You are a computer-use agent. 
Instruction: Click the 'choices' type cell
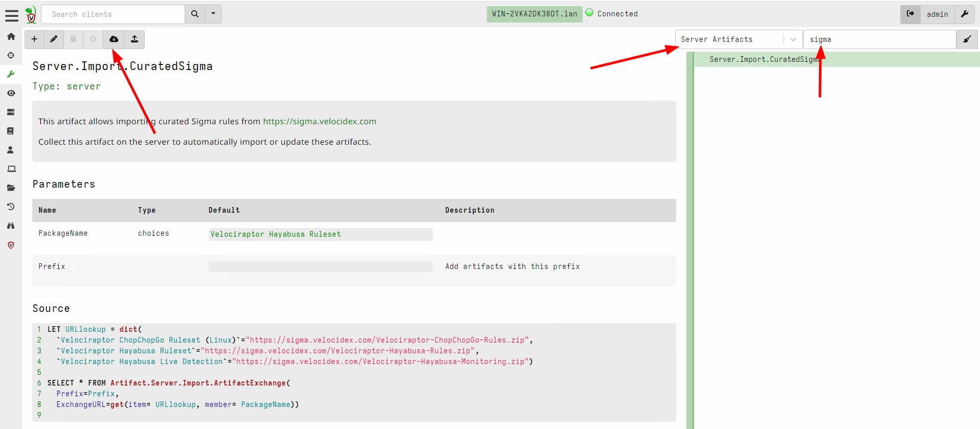point(153,233)
